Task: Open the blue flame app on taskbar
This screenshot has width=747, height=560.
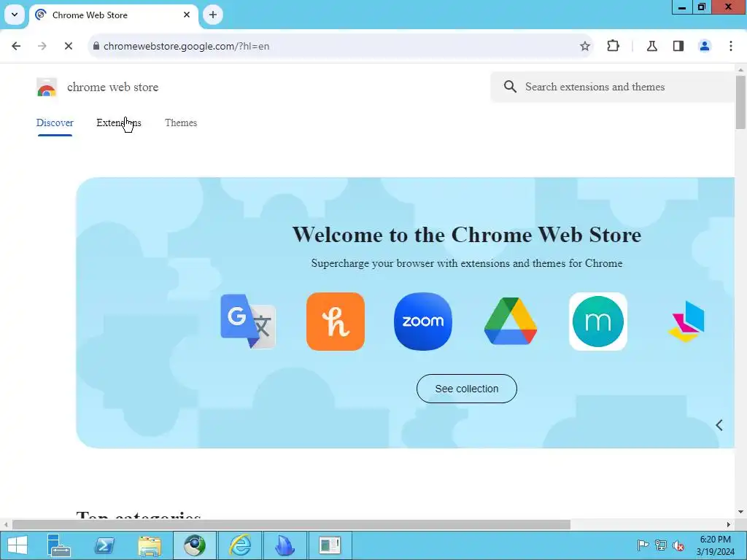Action: [285, 545]
